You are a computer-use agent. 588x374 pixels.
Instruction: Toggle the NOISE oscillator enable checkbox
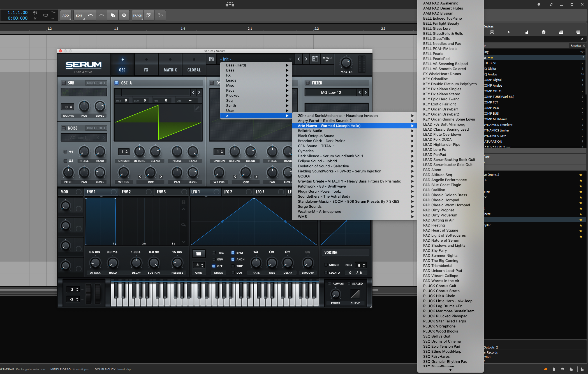64,128
